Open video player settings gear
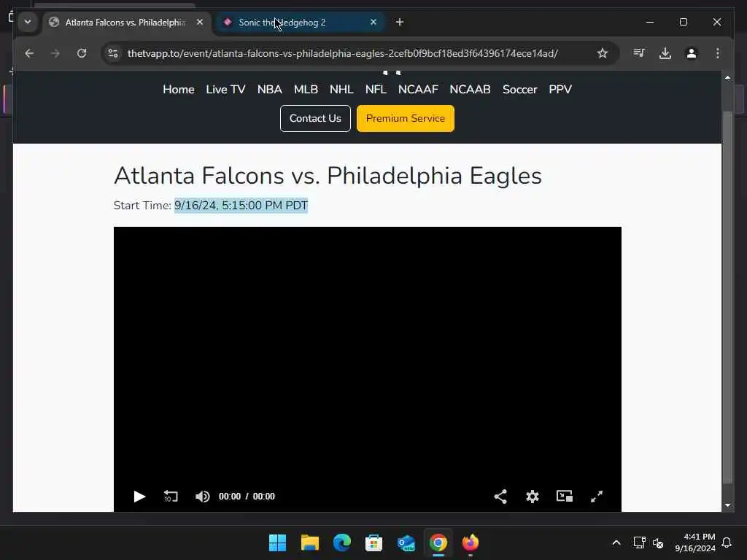The height and width of the screenshot is (560, 747). point(532,496)
